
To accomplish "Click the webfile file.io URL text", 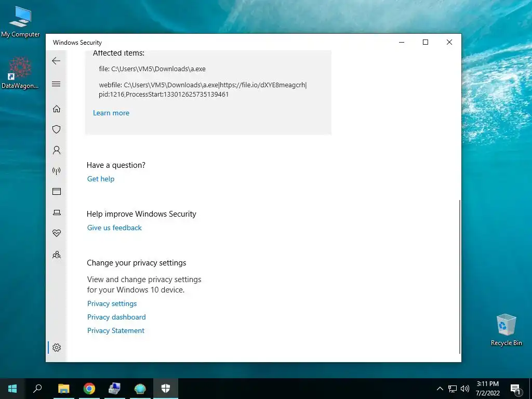I will pyautogui.click(x=203, y=89).
